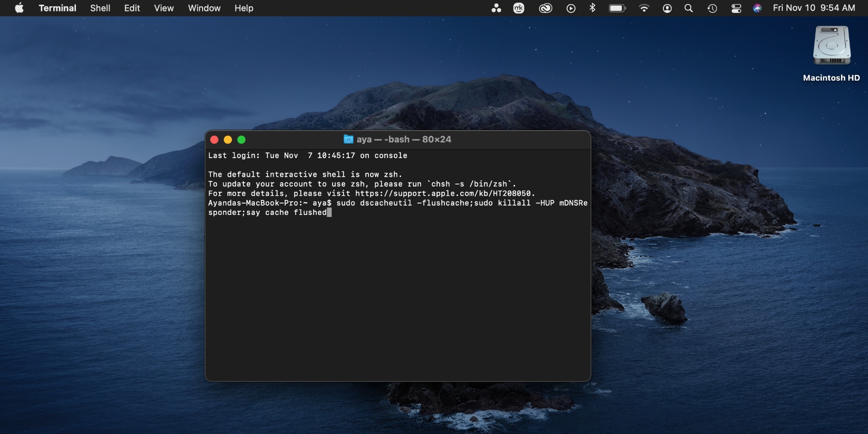The height and width of the screenshot is (434, 868).
Task: Open the Window menu
Action: (204, 8)
